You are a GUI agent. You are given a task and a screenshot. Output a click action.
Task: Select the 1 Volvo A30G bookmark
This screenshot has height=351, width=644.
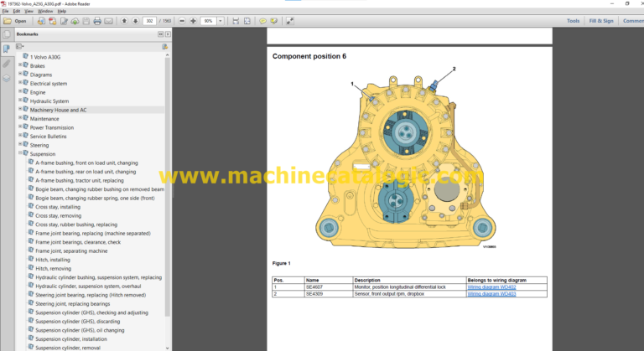click(x=45, y=57)
